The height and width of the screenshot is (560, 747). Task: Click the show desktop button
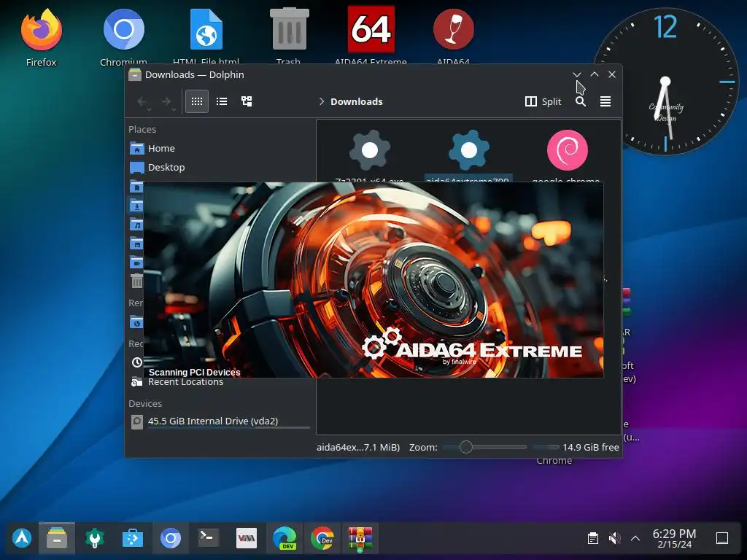722,539
